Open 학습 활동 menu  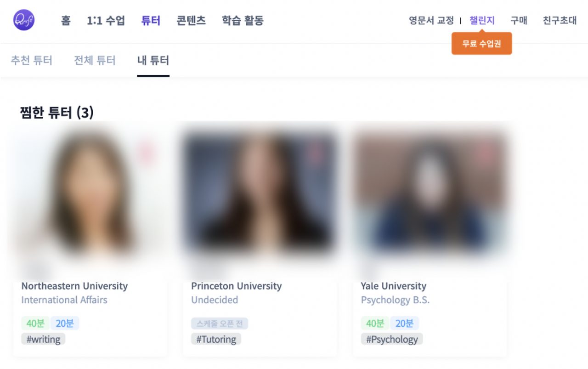243,21
